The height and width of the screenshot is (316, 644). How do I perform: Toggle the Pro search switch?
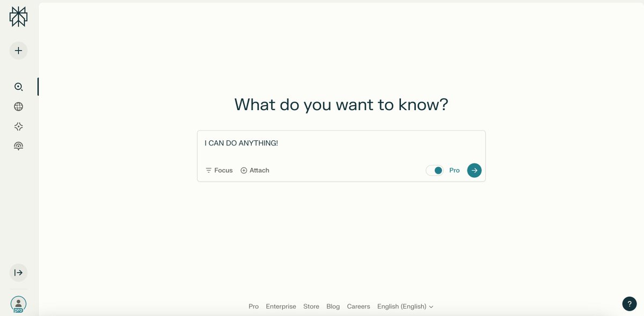435,170
